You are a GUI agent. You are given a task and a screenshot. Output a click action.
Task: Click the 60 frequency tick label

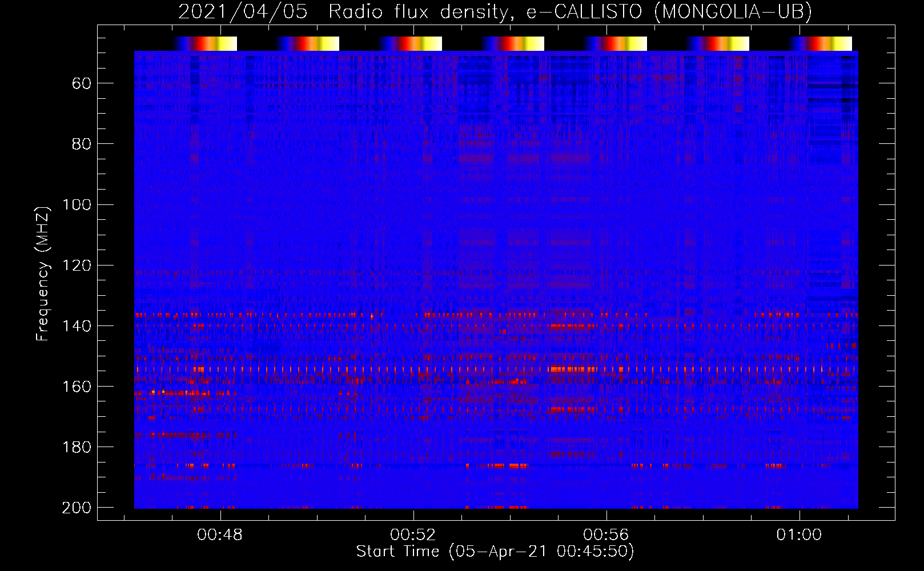pos(82,84)
